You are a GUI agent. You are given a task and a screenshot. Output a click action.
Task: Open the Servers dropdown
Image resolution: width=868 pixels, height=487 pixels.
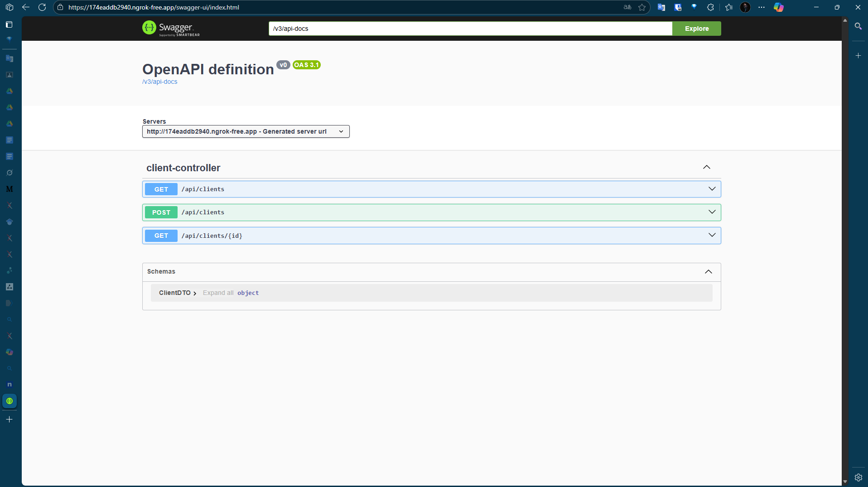pyautogui.click(x=246, y=131)
